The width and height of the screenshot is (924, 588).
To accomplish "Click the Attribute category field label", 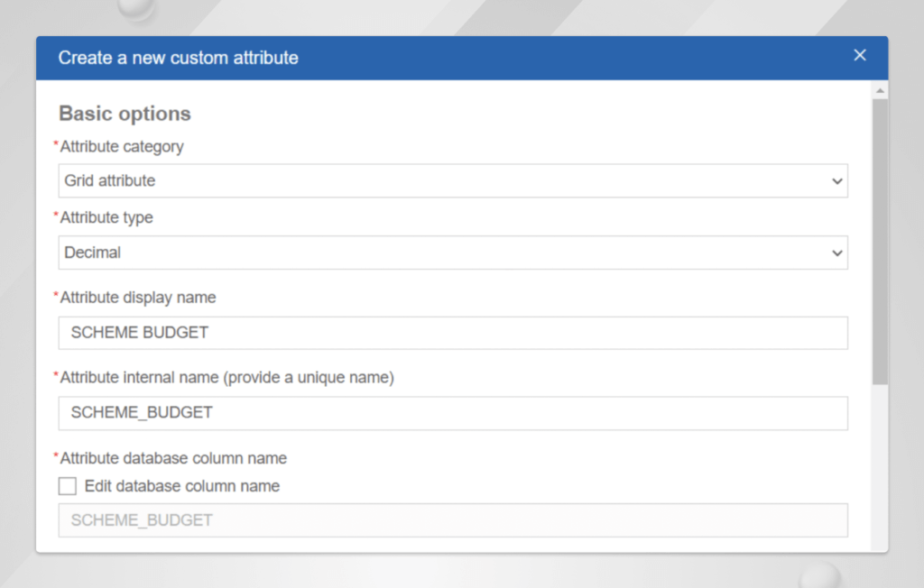I will tap(122, 146).
